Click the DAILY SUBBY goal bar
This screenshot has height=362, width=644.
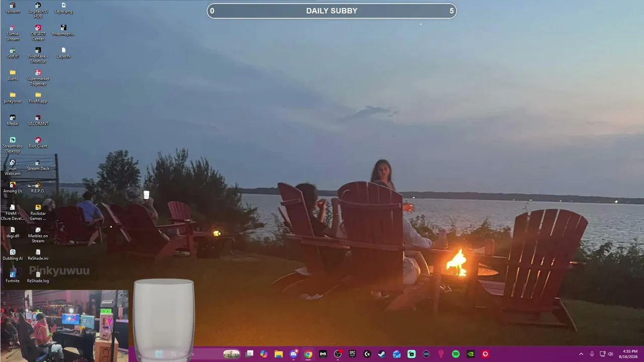click(x=332, y=11)
